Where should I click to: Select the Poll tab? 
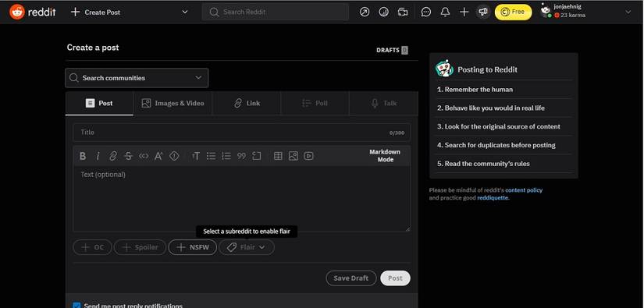click(x=315, y=104)
